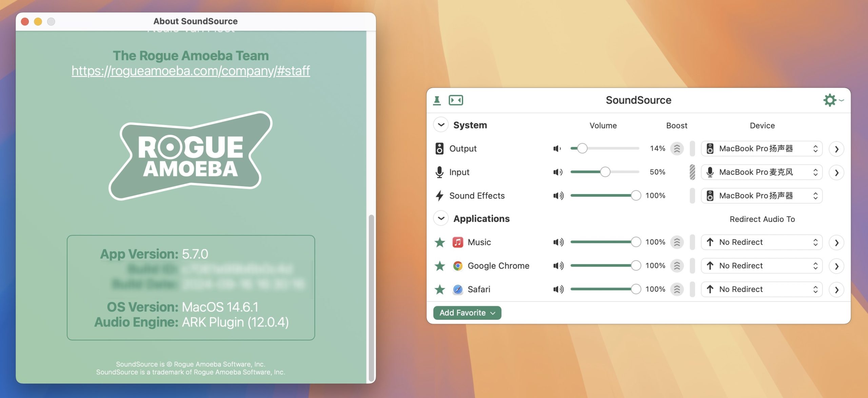Viewport: 868px width, 398px height.
Task: Open the Input device dropdown
Action: pyautogui.click(x=762, y=172)
